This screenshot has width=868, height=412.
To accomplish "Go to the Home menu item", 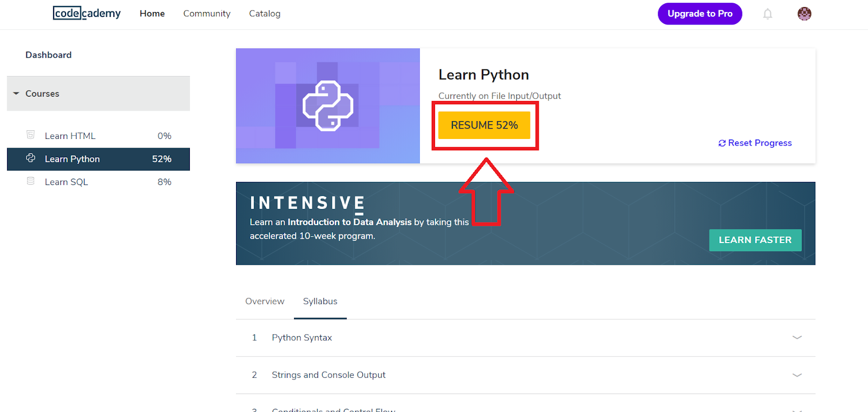I will (x=152, y=14).
